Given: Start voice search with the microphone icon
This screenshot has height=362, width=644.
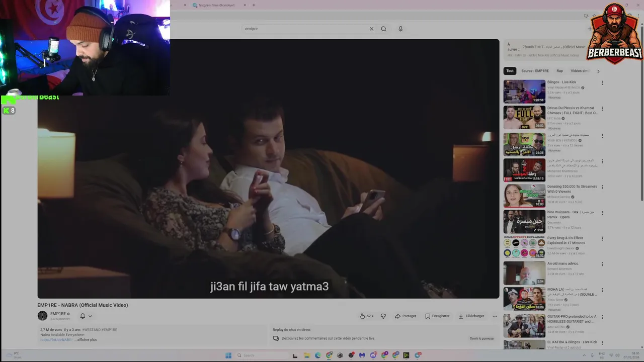Looking at the screenshot, I should (x=400, y=29).
